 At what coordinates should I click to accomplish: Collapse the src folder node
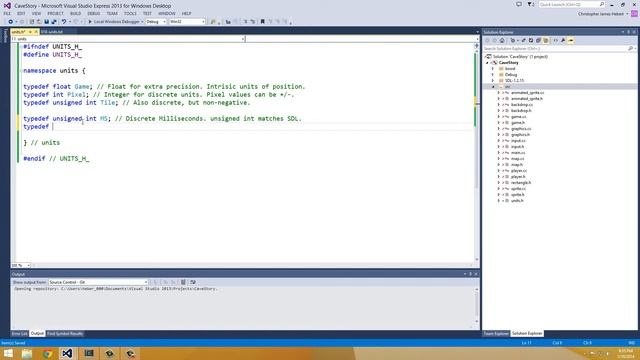493,87
